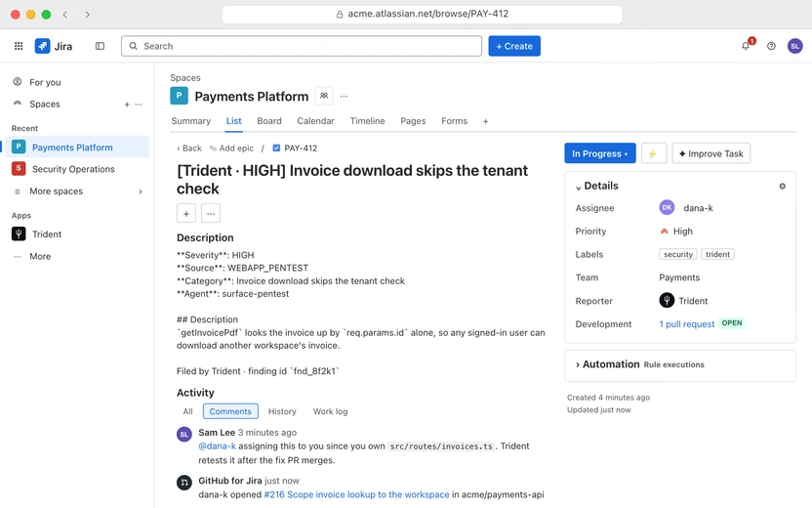Click the PAY-412 task type checkbox icon
Viewport: 812px width, 508px height.
tap(276, 148)
